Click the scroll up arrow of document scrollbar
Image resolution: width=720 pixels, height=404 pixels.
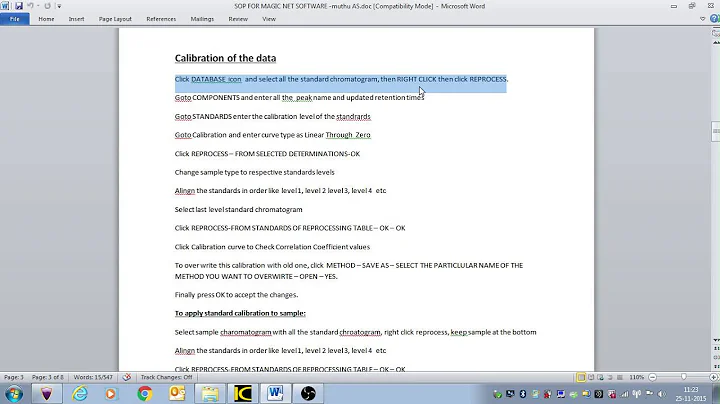716,42
